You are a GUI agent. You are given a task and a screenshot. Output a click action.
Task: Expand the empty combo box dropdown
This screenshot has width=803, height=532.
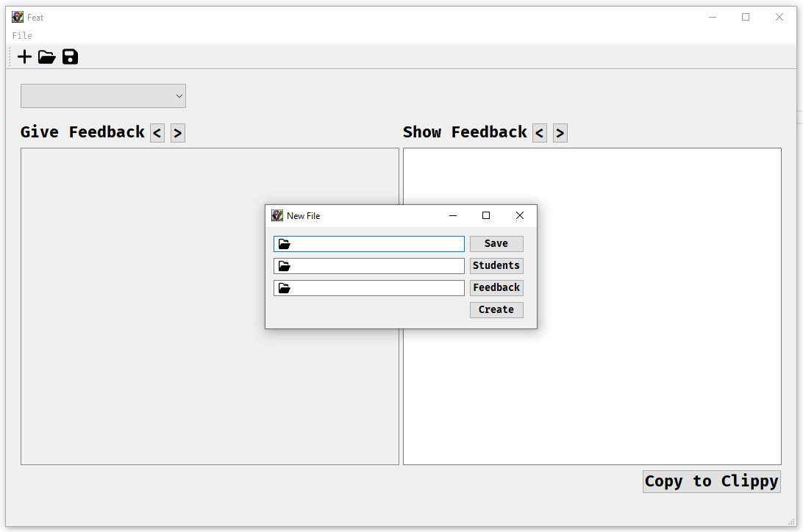click(x=178, y=96)
